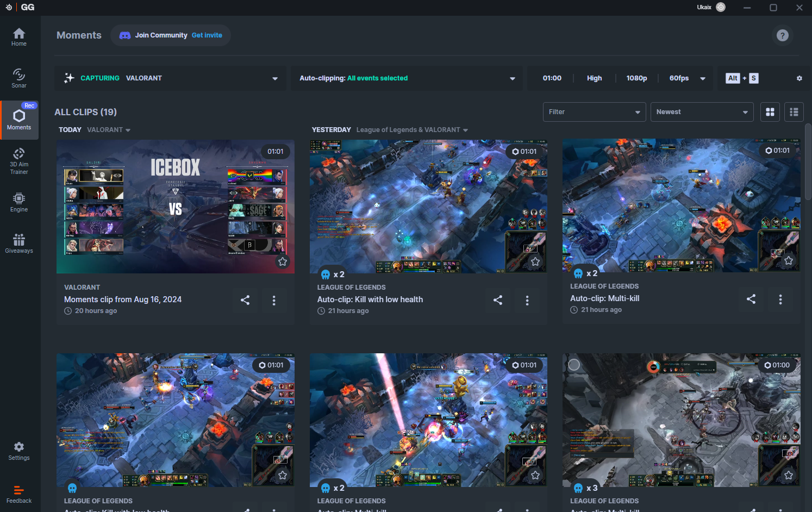Open more options for Aug 16 VALORANT clip
812x512 pixels.
pyautogui.click(x=274, y=300)
